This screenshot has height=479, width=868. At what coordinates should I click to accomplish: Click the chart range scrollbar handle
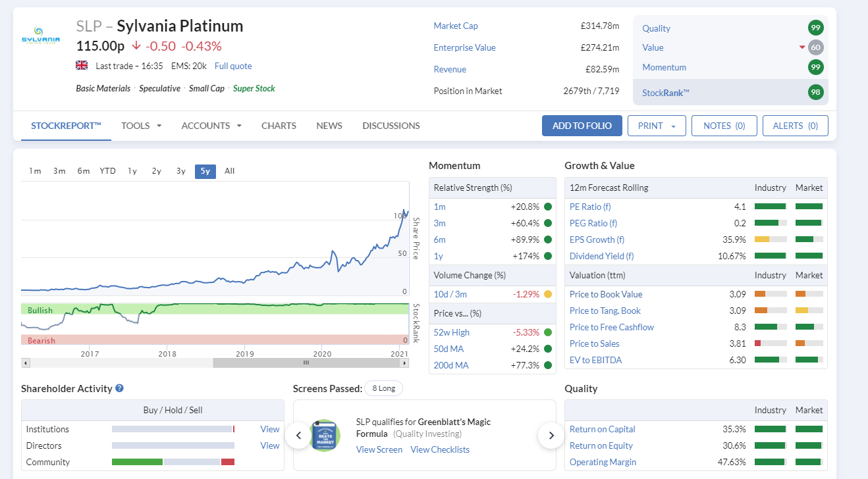pyautogui.click(x=306, y=363)
